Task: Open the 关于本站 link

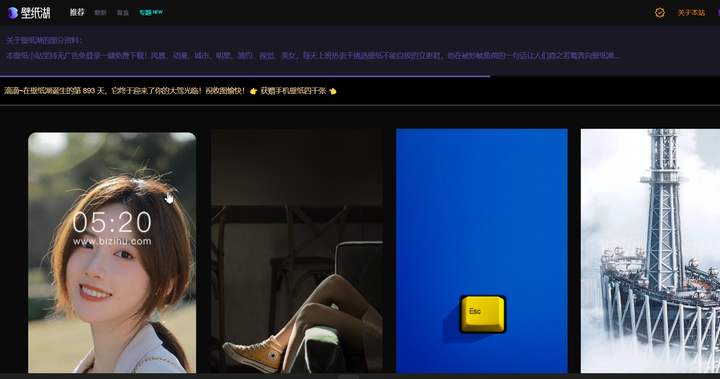Action: pos(691,13)
